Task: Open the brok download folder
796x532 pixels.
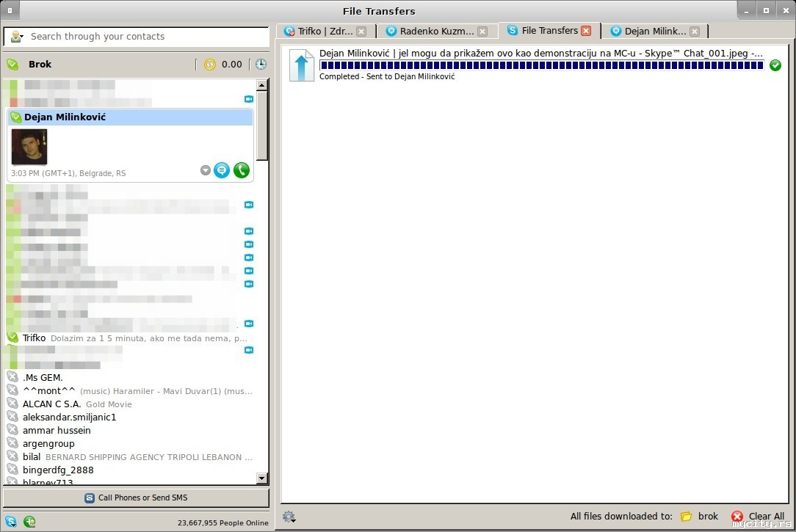Action: pos(700,517)
